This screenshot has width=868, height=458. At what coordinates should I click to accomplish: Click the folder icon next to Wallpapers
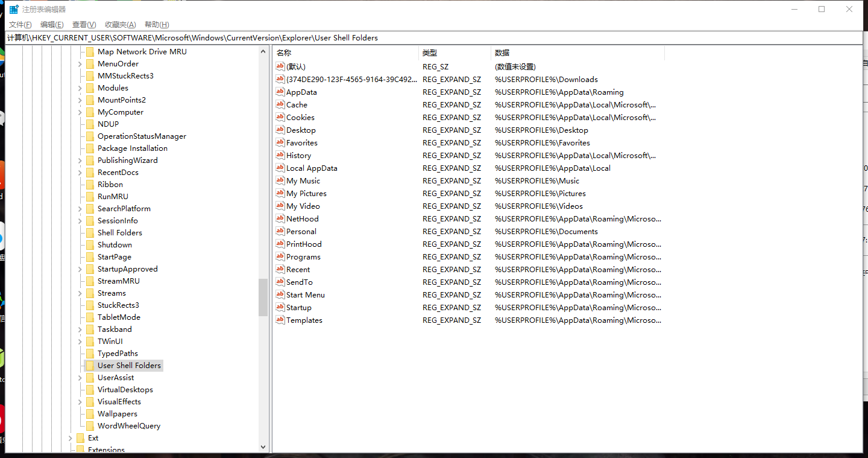coord(90,414)
